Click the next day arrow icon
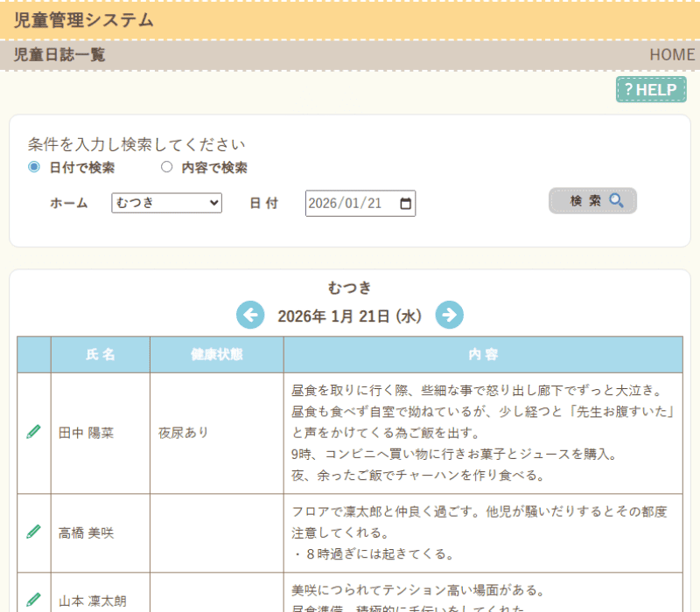This screenshot has width=700, height=612. [449, 315]
